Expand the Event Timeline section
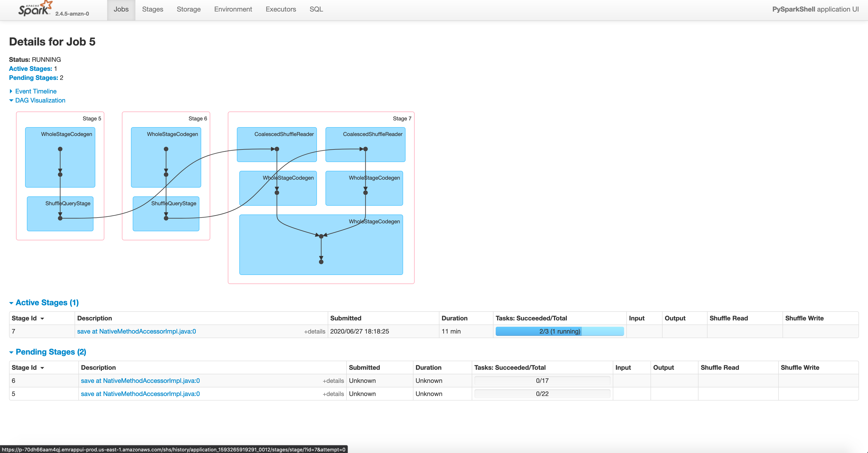 click(35, 91)
